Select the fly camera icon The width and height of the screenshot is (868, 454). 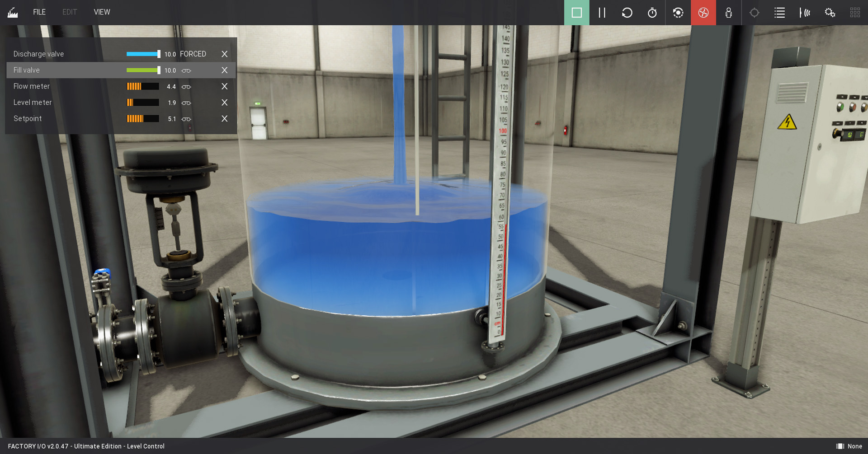pos(703,13)
